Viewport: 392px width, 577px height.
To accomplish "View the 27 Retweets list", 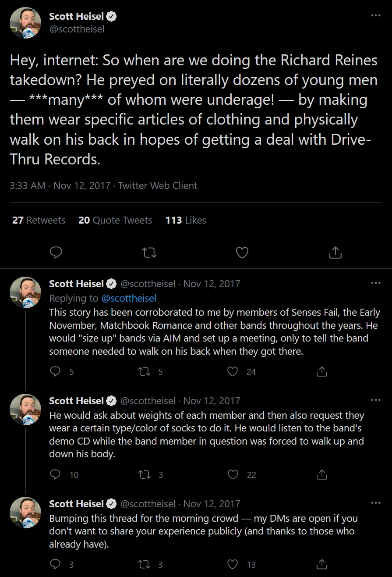I will pos(39,220).
